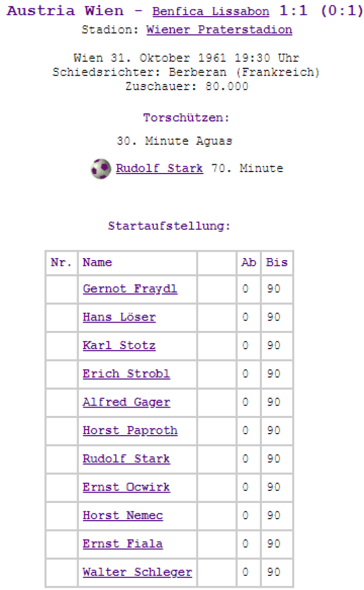Image resolution: width=364 pixels, height=590 pixels.
Task: Select the Hans Löser link
Action: pos(119,317)
